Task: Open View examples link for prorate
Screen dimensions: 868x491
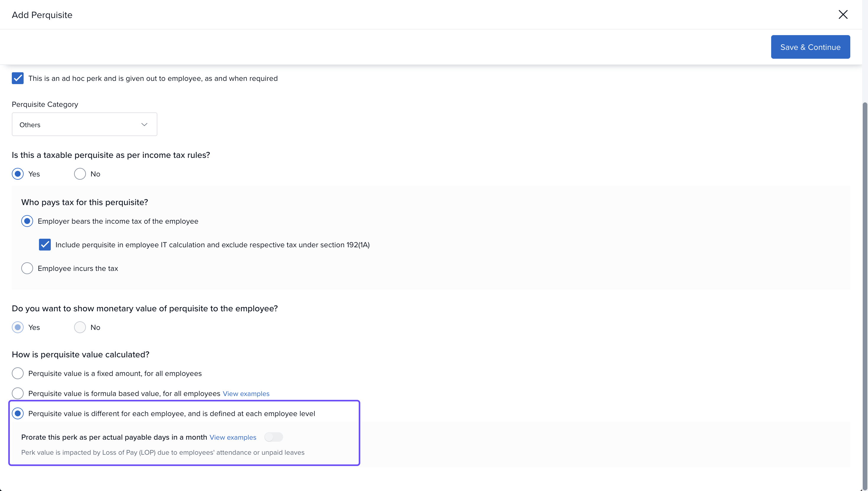Action: (233, 437)
